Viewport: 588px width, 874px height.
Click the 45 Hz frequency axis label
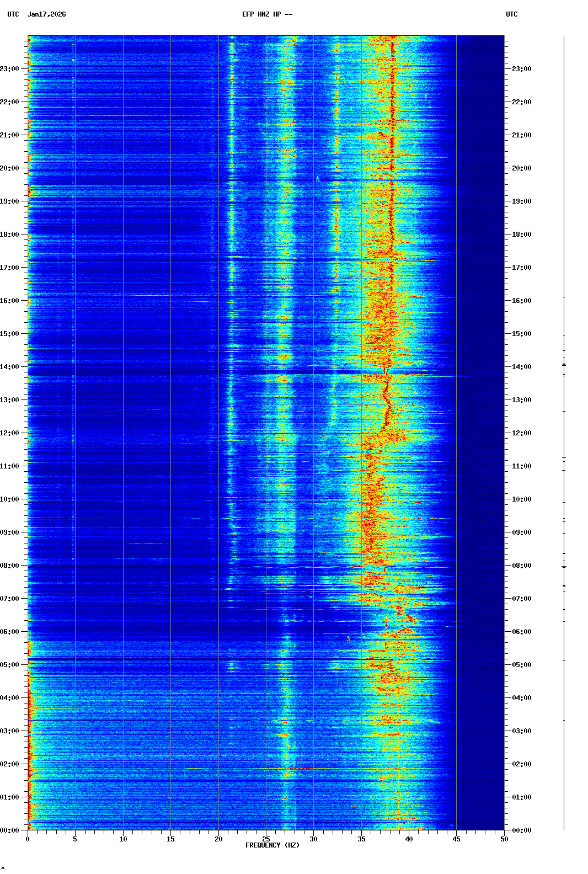(457, 839)
